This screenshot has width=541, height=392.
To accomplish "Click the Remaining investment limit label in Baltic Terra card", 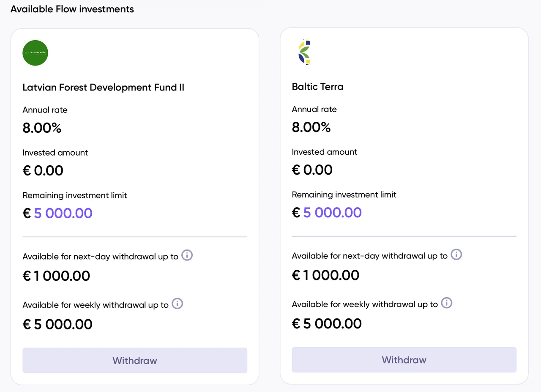I will [344, 195].
